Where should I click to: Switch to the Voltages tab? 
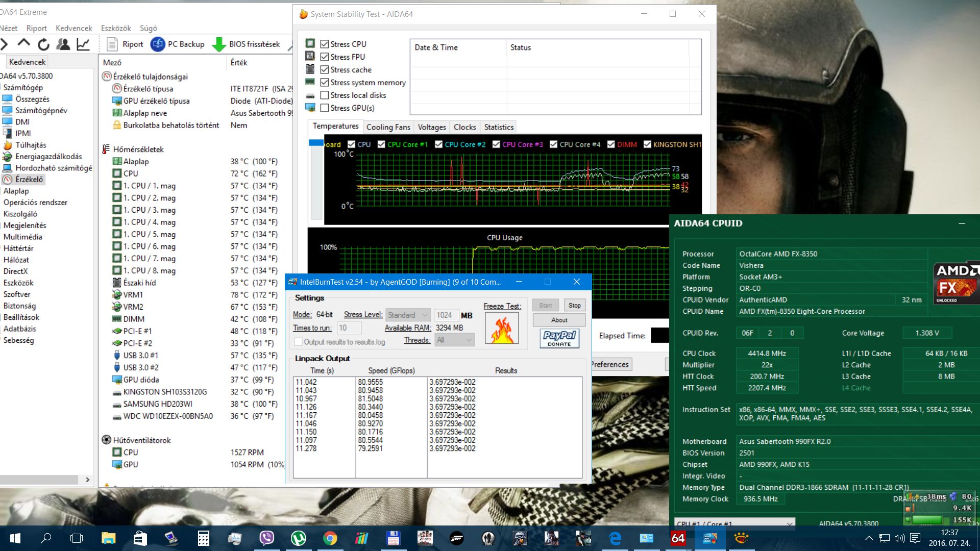(x=432, y=127)
